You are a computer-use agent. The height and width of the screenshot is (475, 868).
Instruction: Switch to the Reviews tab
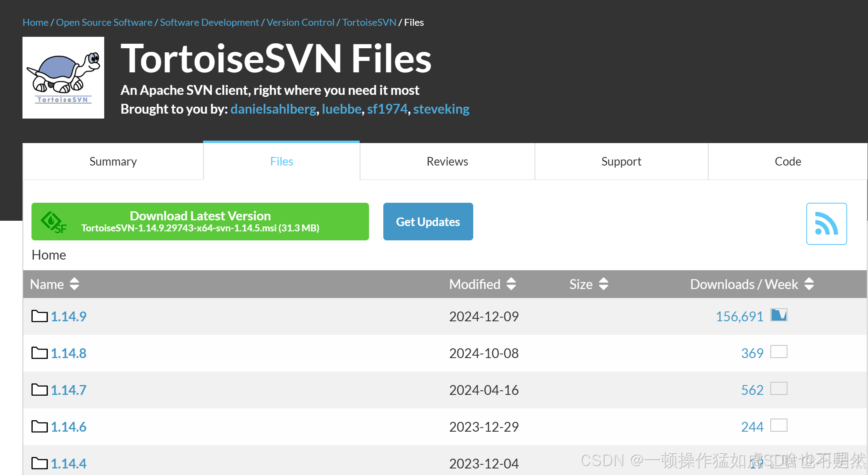pos(447,161)
